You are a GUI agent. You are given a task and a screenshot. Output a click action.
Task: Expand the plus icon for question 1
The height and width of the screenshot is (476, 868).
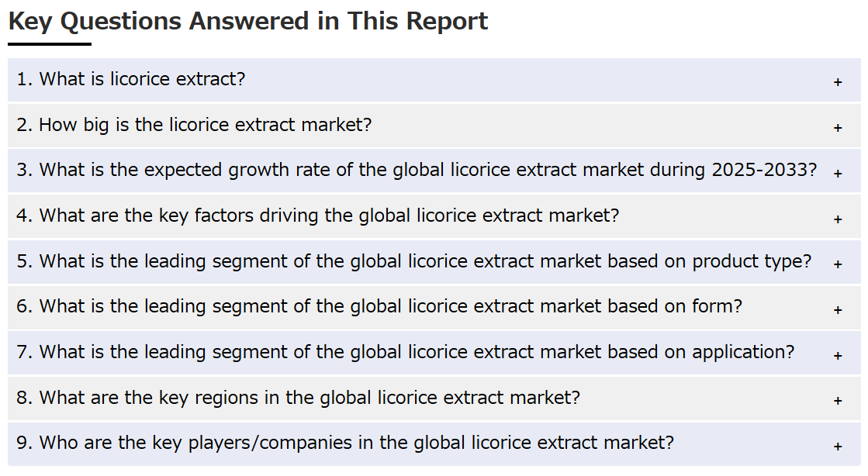[838, 82]
